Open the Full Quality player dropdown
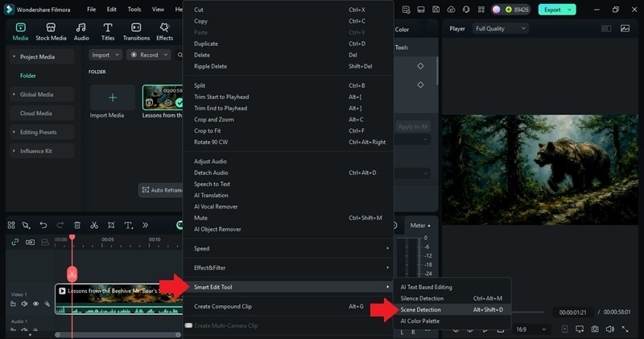 [x=500, y=28]
